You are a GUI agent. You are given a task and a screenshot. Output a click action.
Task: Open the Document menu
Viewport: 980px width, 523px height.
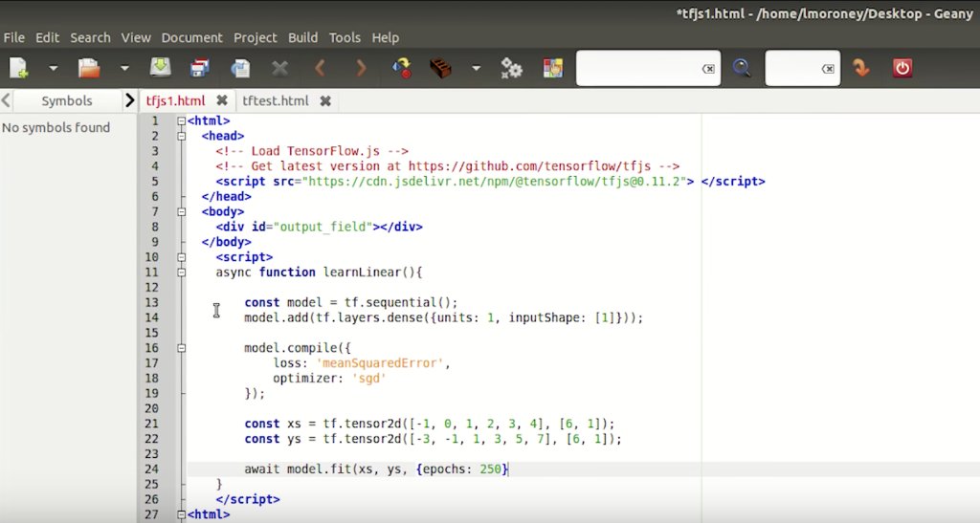(x=191, y=37)
